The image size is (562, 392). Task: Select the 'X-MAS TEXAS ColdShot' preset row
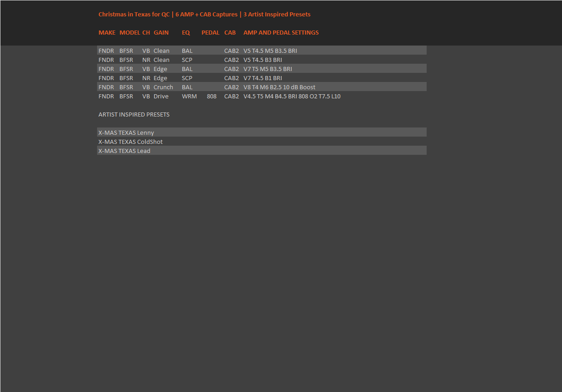pos(262,142)
